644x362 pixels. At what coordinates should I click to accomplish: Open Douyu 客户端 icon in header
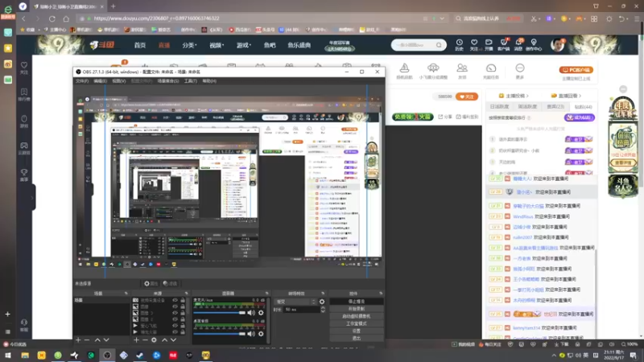point(504,45)
